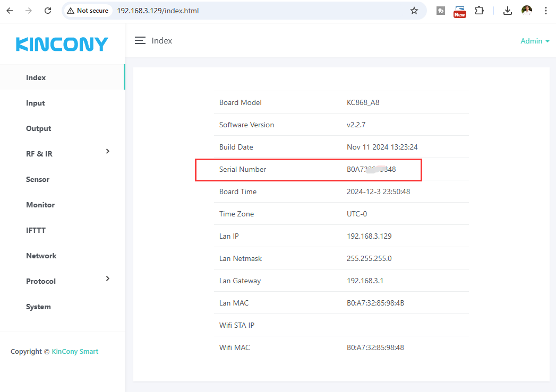Expand the Protocol submenu
This screenshot has height=392, width=556.
[x=108, y=279]
